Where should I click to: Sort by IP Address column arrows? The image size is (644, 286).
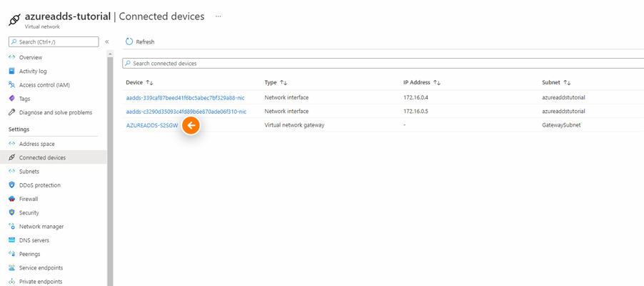pos(437,83)
